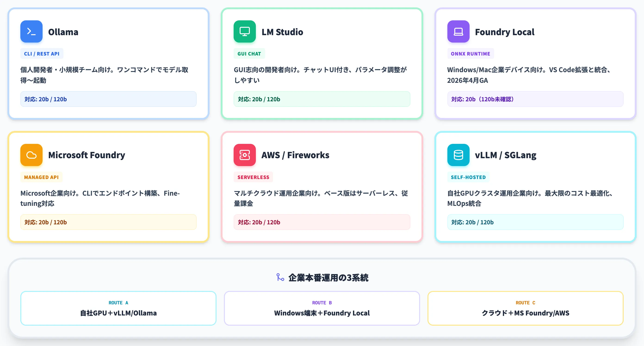
Task: Click the LM Studio monitor icon
Action: pyautogui.click(x=245, y=31)
